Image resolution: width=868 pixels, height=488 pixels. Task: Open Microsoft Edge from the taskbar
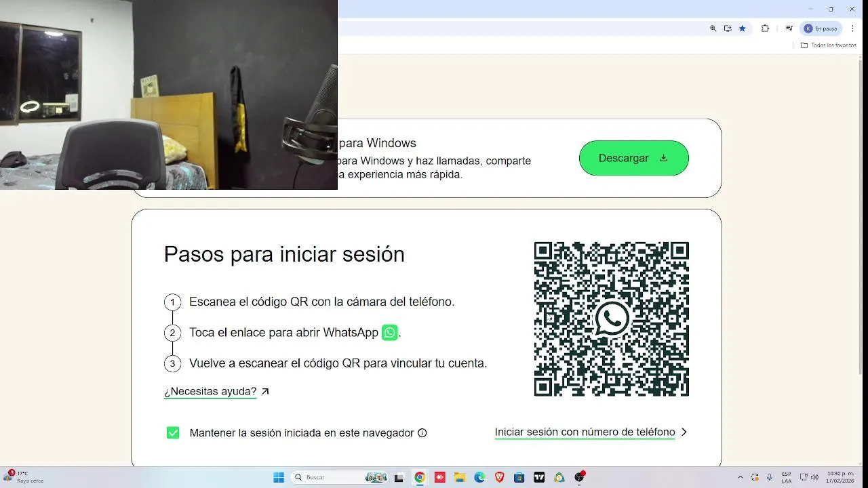point(479,477)
